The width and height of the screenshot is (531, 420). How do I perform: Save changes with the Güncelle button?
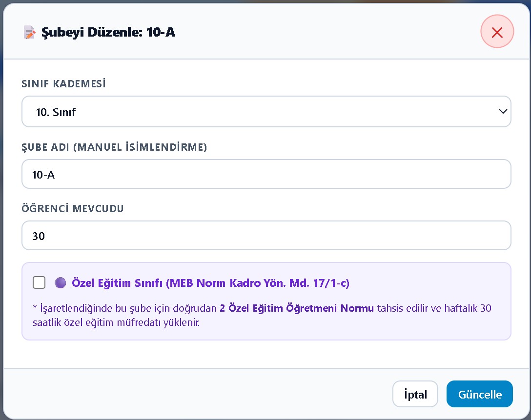[480, 394]
